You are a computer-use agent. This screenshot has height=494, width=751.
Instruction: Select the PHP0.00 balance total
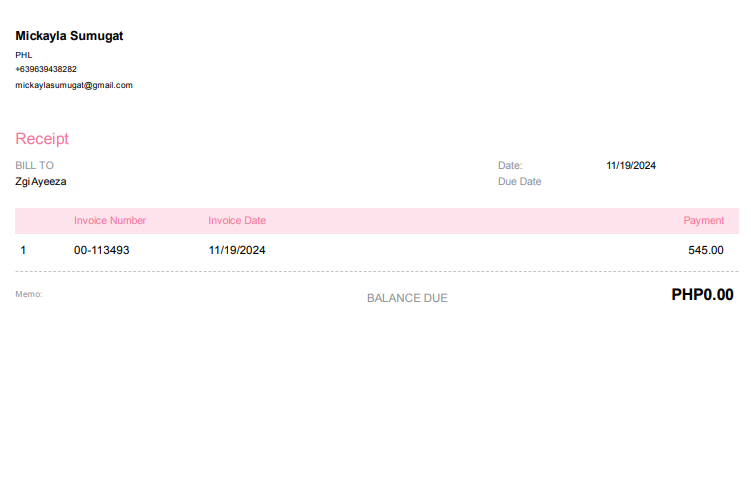702,295
